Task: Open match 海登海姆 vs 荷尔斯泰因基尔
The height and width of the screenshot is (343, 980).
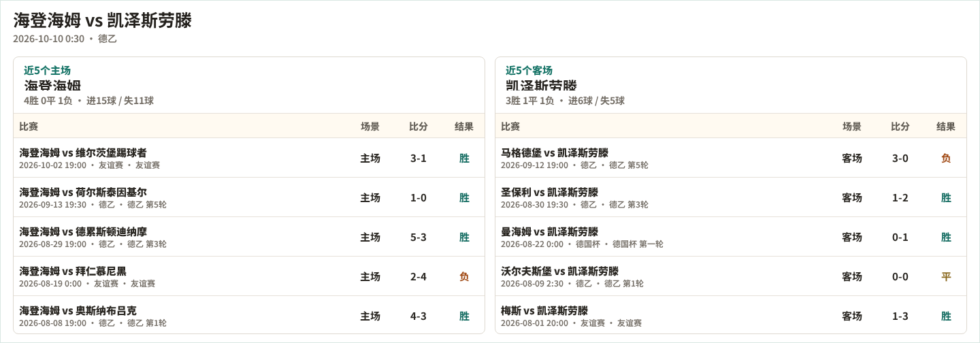Action: point(83,192)
